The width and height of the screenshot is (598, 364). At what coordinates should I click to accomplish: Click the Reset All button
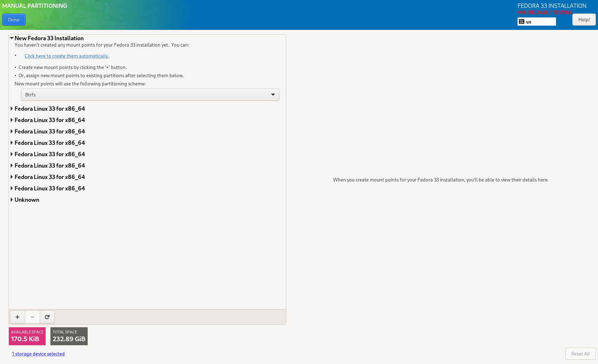point(581,354)
